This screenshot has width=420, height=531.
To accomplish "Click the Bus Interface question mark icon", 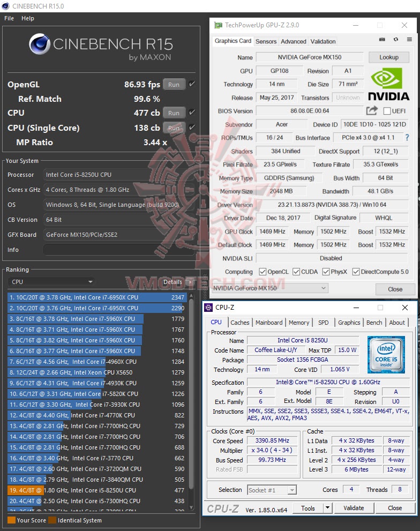I will point(407,137).
